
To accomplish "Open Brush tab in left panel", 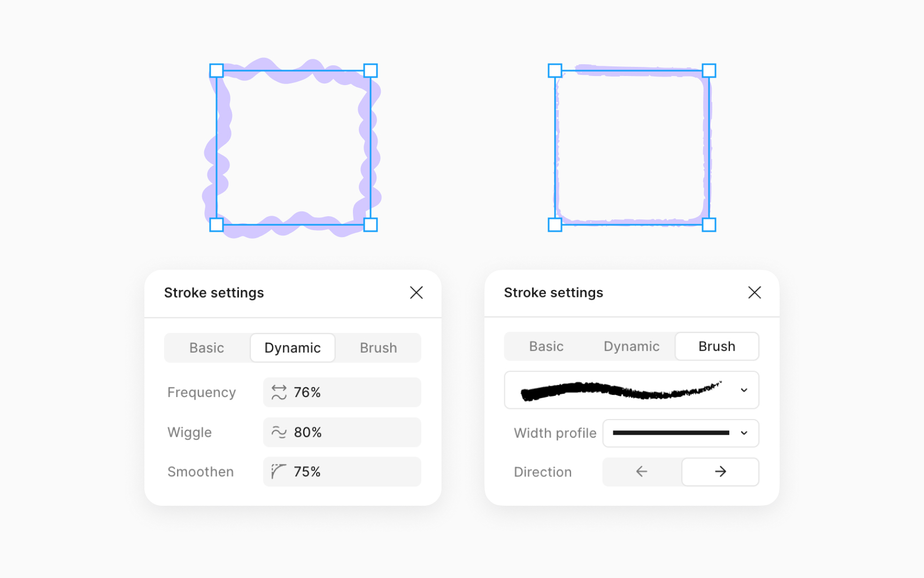I will (378, 348).
